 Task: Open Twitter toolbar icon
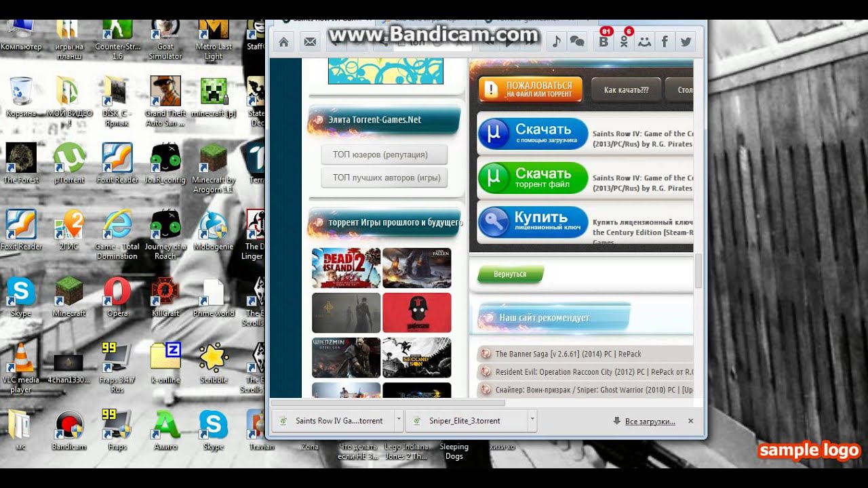(x=686, y=42)
